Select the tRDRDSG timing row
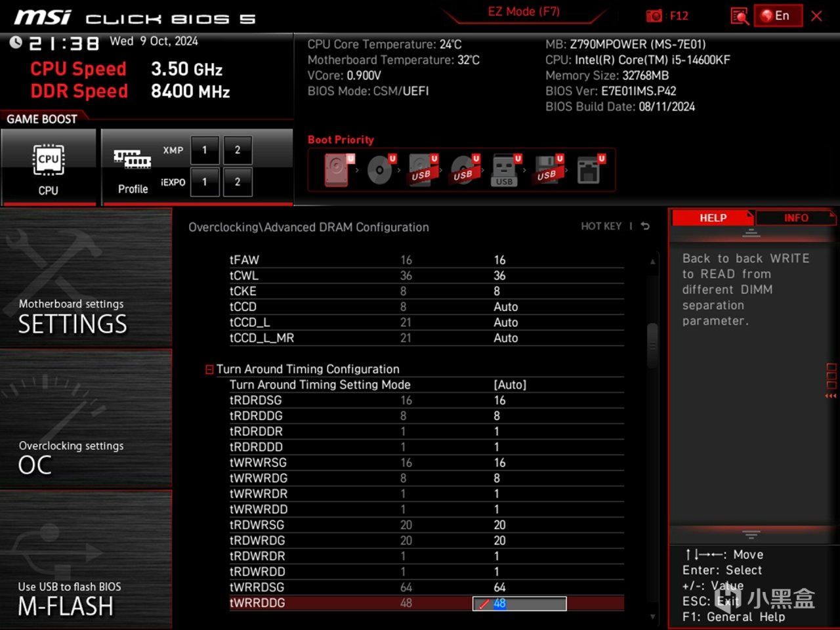 (427, 400)
